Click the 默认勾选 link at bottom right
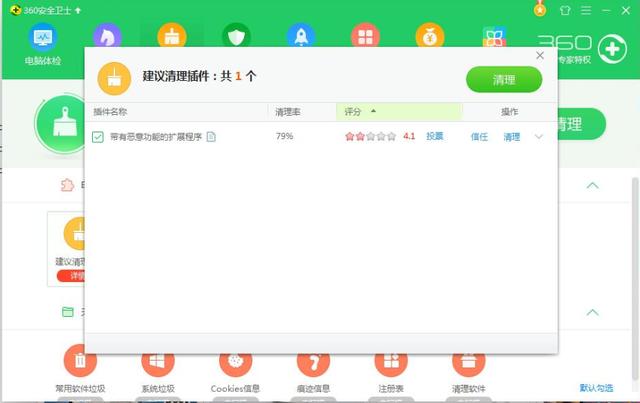 coord(596,388)
